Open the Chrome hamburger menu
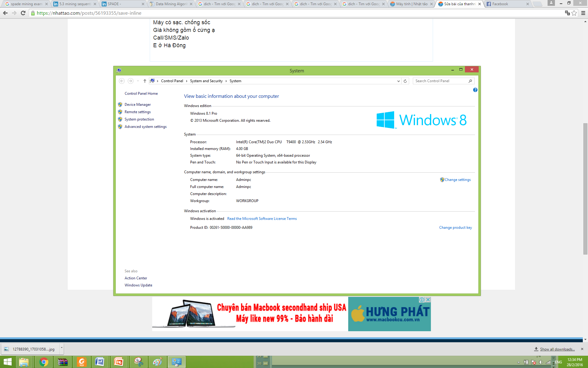The width and height of the screenshot is (588, 368). tap(583, 13)
